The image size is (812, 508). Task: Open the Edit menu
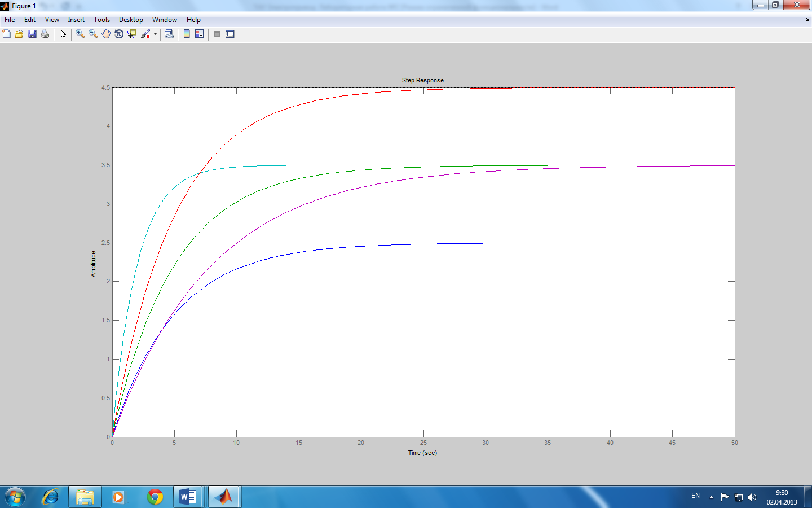click(30, 20)
